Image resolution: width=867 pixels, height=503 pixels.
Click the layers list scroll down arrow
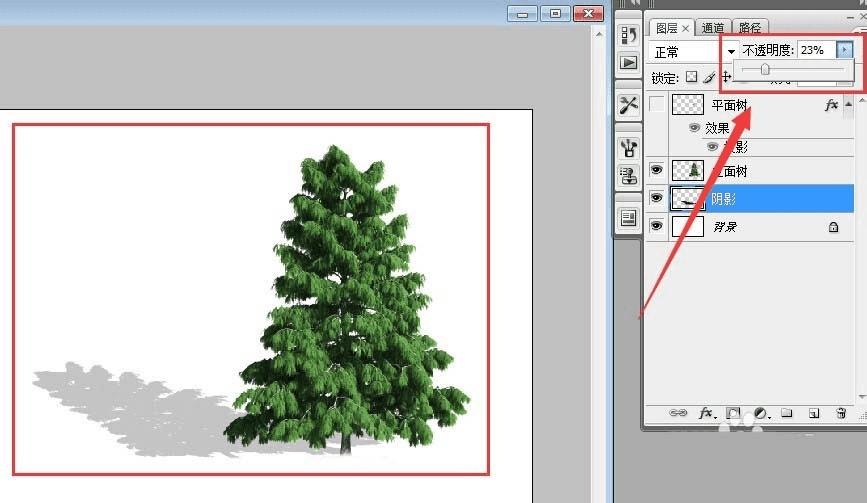(861, 397)
